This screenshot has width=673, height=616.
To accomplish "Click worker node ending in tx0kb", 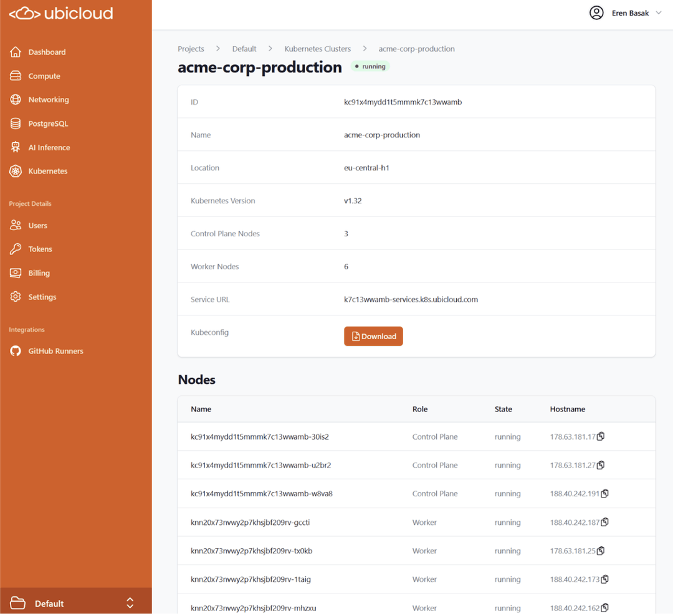I will point(252,551).
